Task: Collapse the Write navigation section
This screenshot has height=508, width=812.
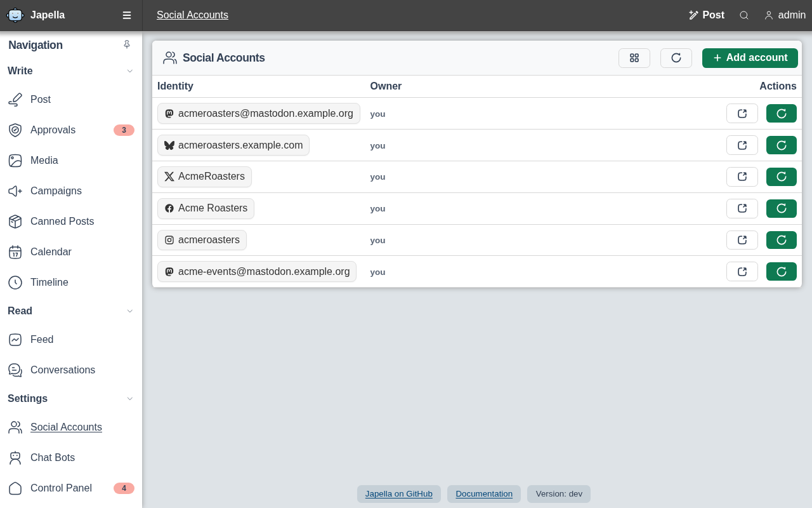Action: (130, 71)
